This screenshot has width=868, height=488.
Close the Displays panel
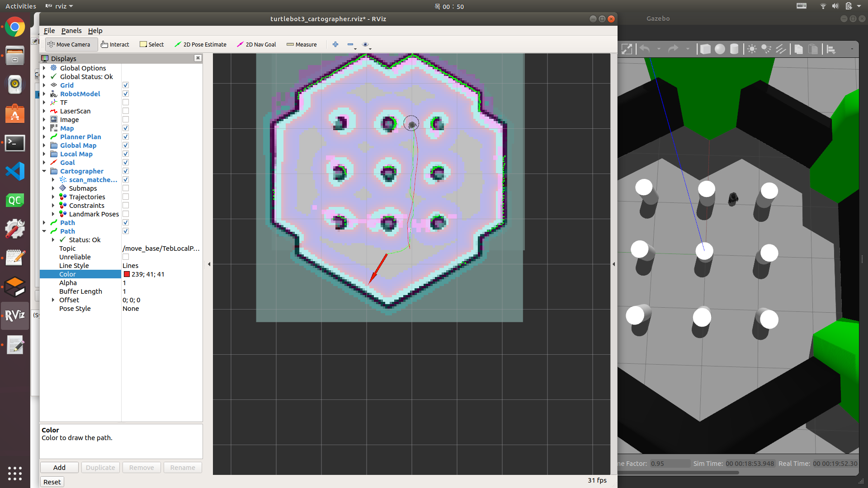click(x=198, y=58)
